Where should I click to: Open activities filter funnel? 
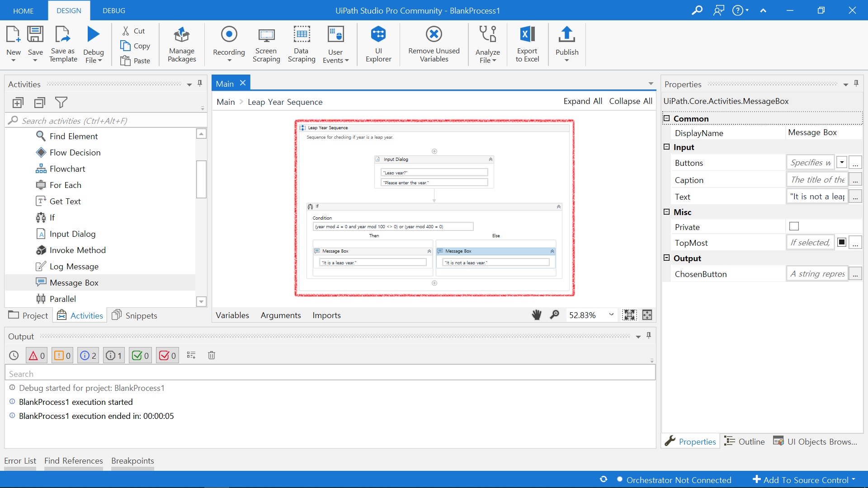coord(61,103)
